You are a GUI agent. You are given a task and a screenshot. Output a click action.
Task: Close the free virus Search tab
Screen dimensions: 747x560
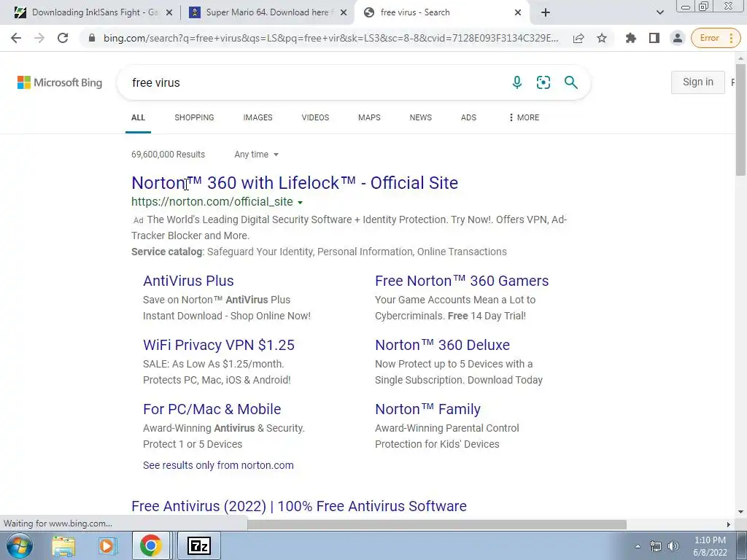(518, 13)
